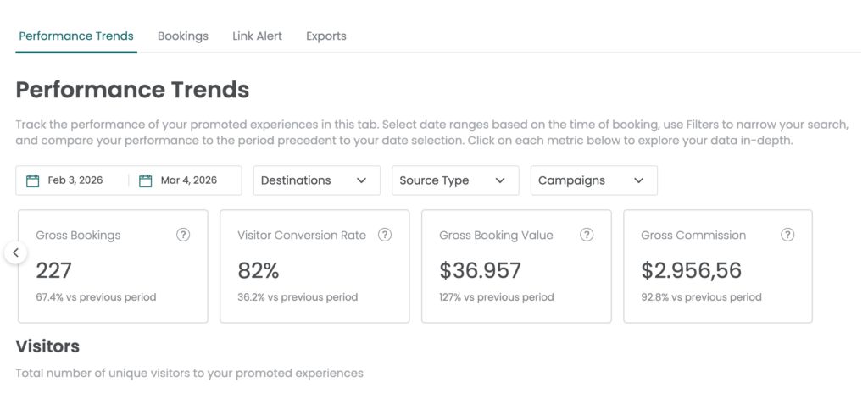Screen dimensions: 868x399
Task: Click the 127% vs previous period text
Action: (x=497, y=297)
